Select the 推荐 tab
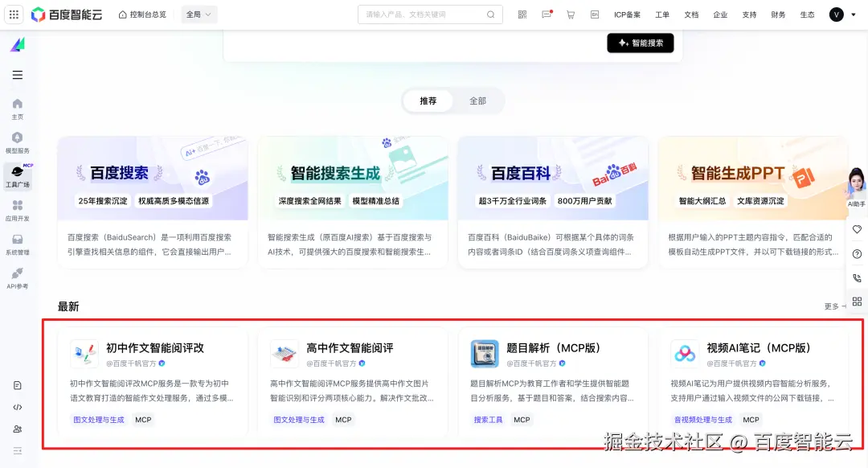This screenshot has height=468, width=868. coord(428,101)
